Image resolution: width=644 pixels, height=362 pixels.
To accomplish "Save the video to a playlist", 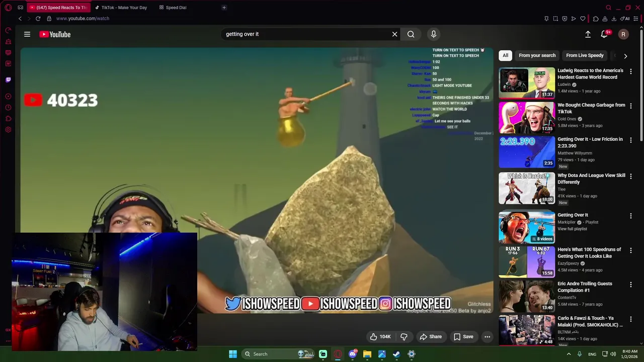I will point(463,337).
